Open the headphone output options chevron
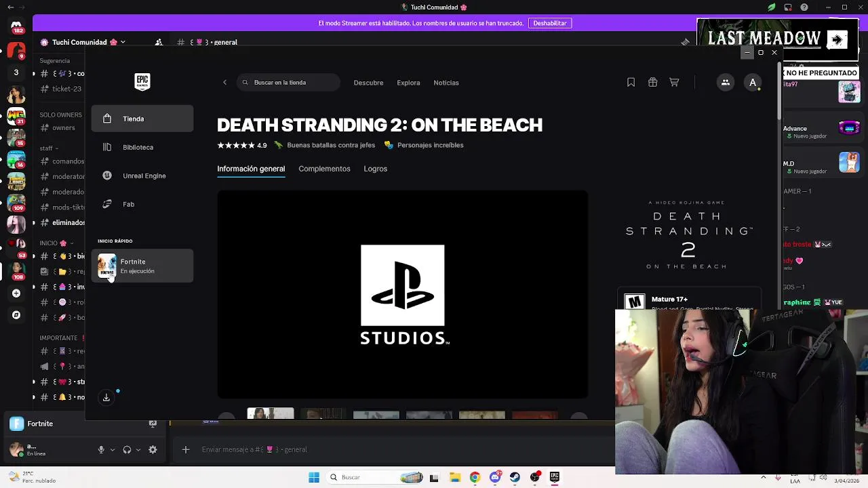Viewport: 868px width, 488px height. (x=138, y=449)
